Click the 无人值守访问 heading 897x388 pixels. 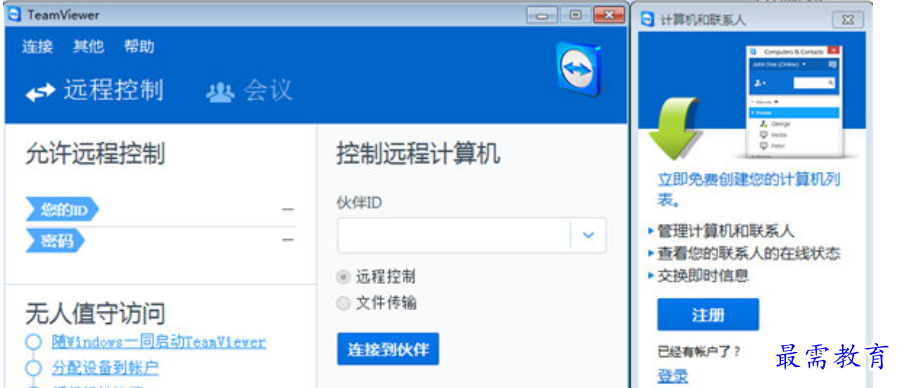[95, 314]
